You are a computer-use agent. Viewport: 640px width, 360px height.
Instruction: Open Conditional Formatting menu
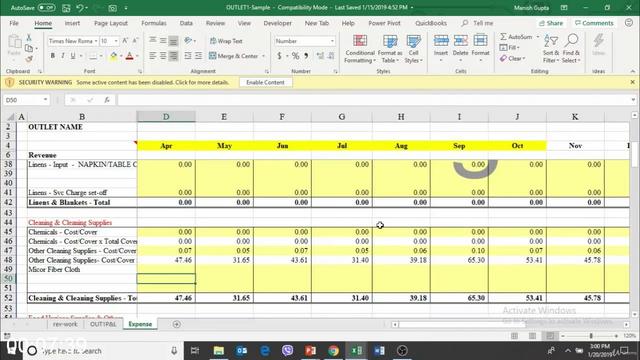pos(360,49)
